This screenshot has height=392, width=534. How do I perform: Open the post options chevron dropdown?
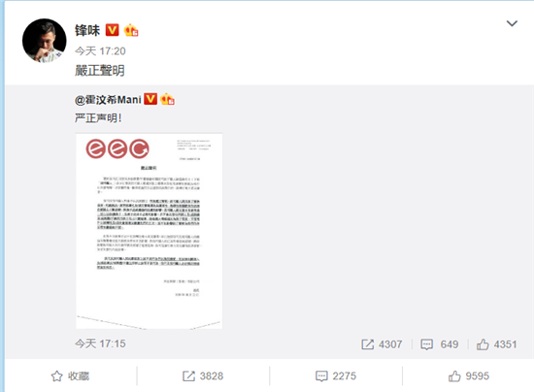click(x=512, y=23)
